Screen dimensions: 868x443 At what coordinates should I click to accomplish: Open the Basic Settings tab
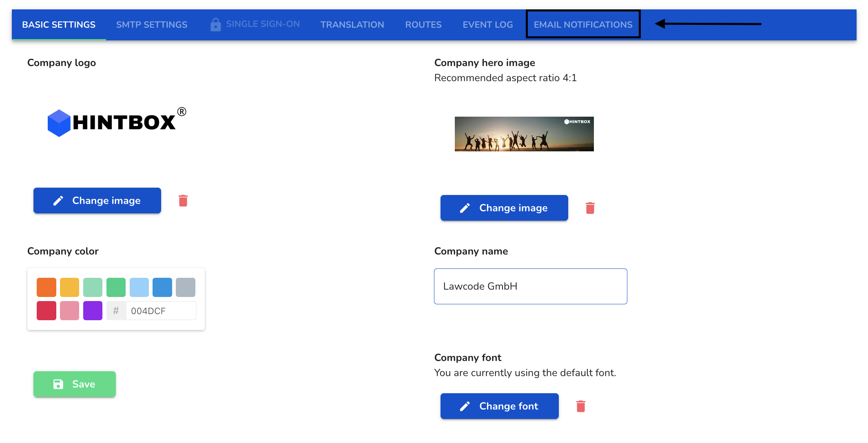(59, 25)
